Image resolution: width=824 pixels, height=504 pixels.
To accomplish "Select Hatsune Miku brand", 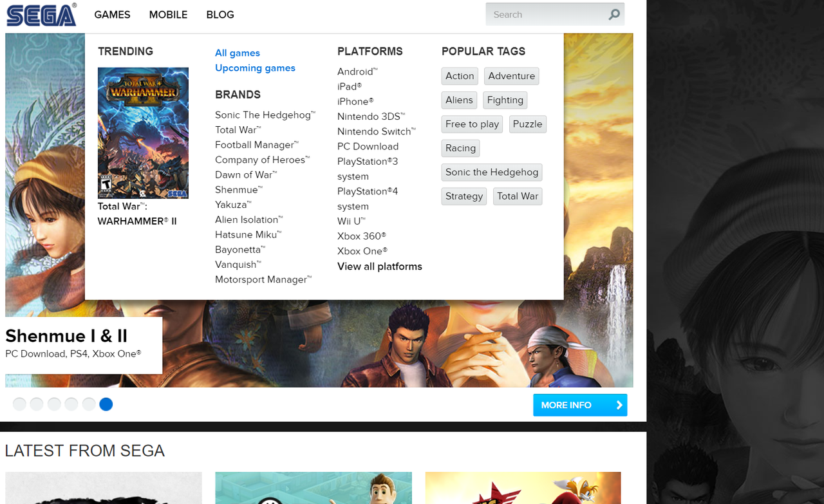I will [x=248, y=234].
